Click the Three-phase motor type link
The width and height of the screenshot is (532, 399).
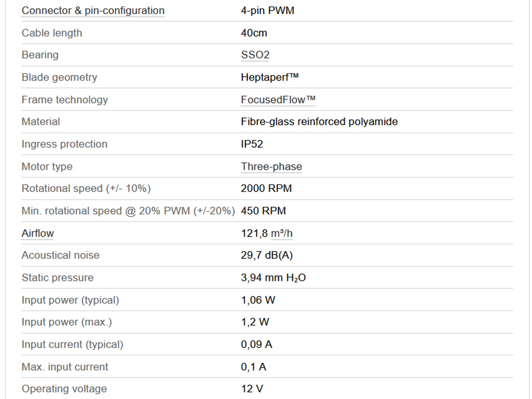(x=271, y=167)
